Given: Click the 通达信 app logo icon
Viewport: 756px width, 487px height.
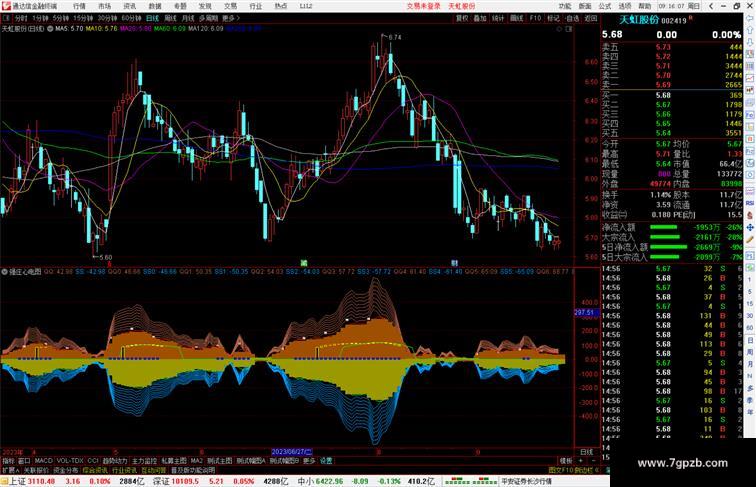Looking at the screenshot, I should pos(6,6).
